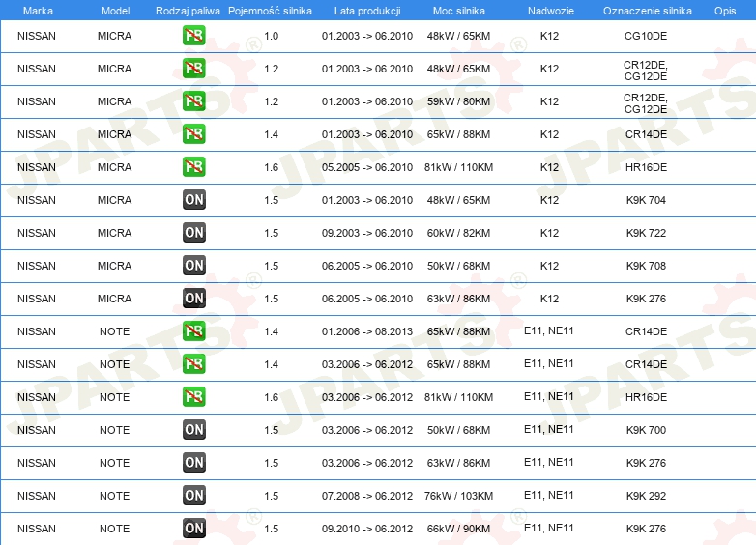Select the PB icon in the Note HR16DE row

point(193,396)
